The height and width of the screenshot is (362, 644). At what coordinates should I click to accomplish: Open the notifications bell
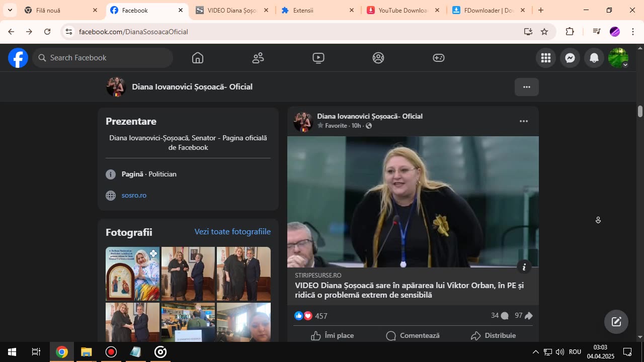[594, 58]
